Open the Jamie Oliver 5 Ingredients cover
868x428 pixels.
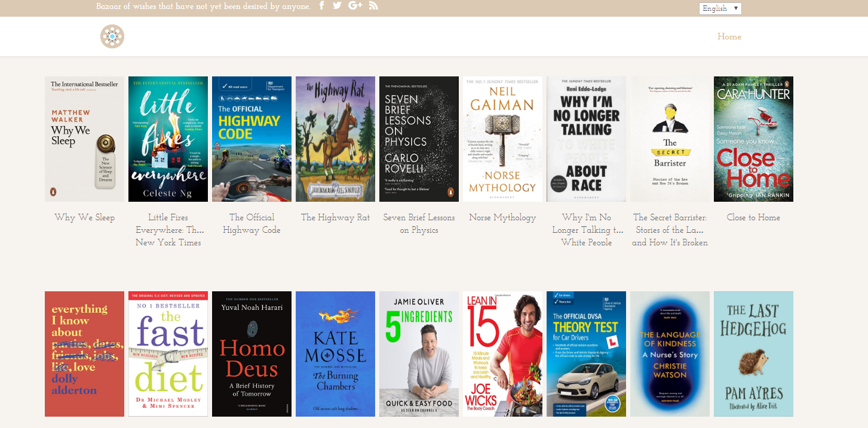pyautogui.click(x=419, y=353)
